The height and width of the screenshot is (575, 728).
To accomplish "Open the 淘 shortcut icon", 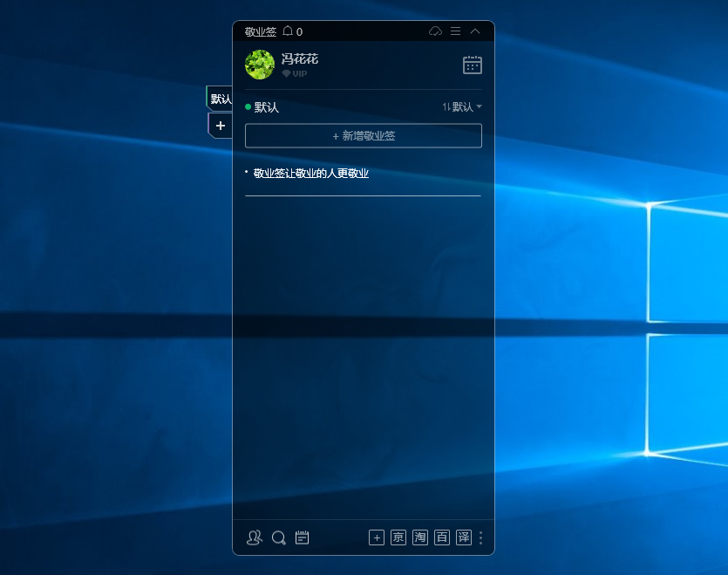I will [x=420, y=537].
